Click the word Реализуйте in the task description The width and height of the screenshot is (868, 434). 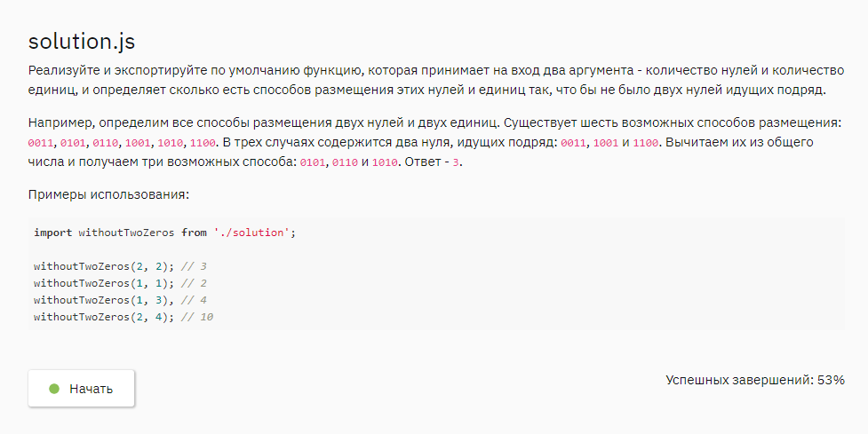pyautogui.click(x=65, y=69)
